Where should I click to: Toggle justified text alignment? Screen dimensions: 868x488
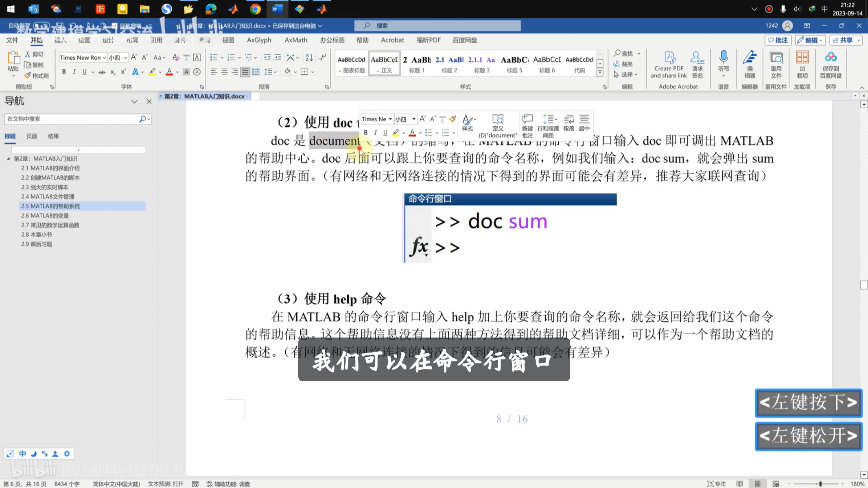tap(245, 72)
